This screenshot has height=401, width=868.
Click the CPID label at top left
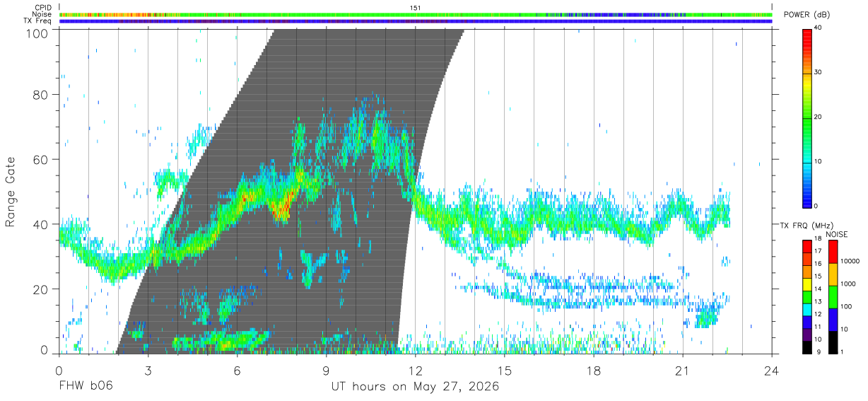pos(42,8)
